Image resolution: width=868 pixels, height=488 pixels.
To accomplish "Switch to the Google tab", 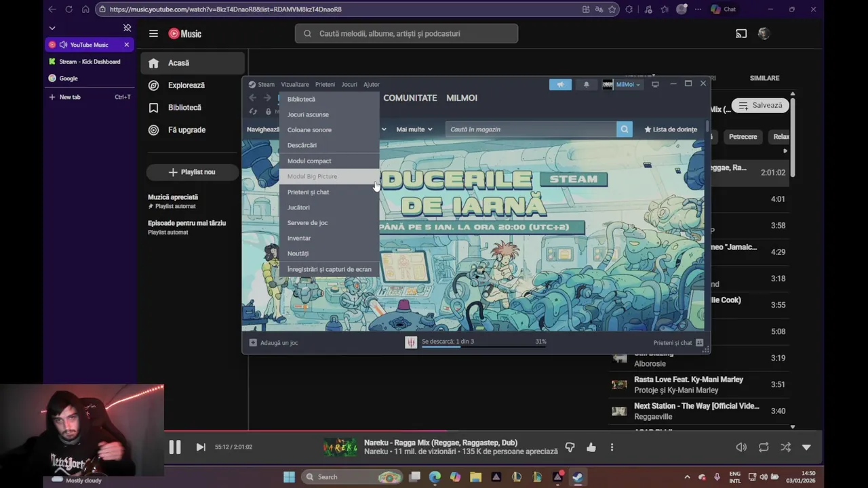I will [90, 79].
